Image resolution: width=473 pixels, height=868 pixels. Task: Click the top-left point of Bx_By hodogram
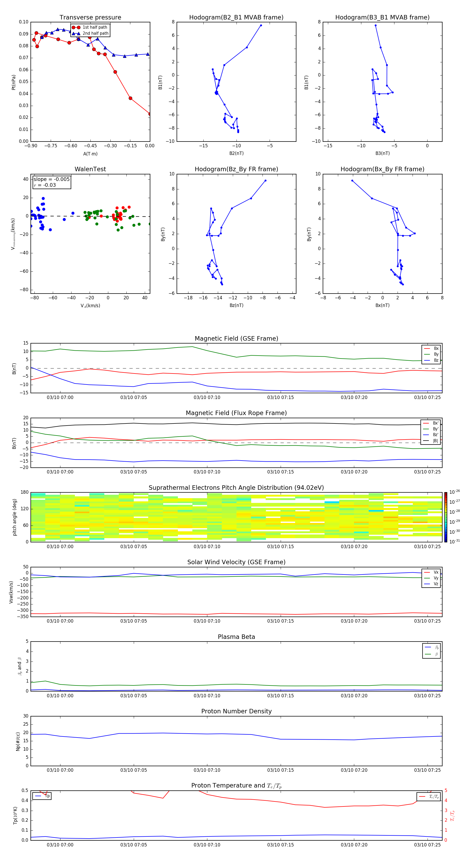(x=352, y=181)
